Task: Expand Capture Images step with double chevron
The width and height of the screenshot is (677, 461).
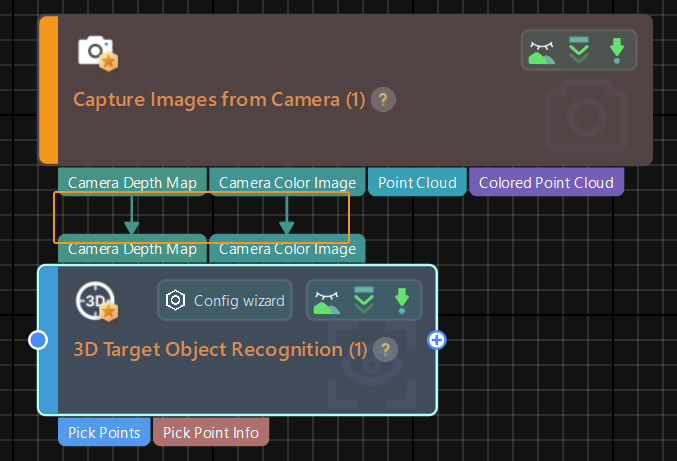Action: [579, 50]
